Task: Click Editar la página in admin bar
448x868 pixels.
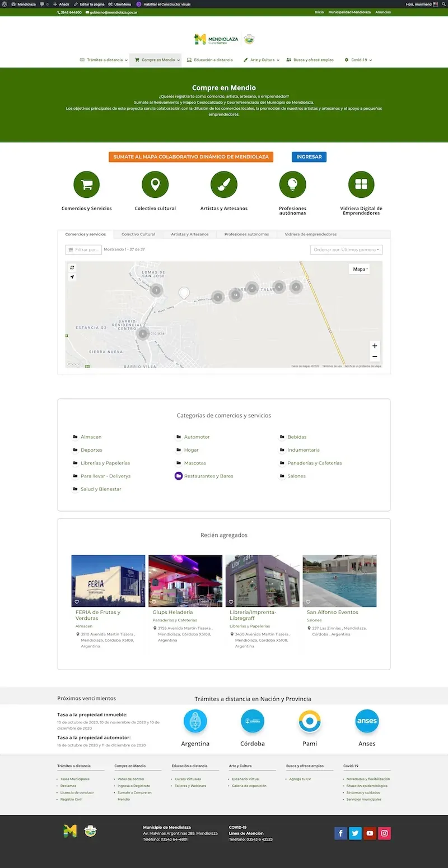Action: [88, 4]
